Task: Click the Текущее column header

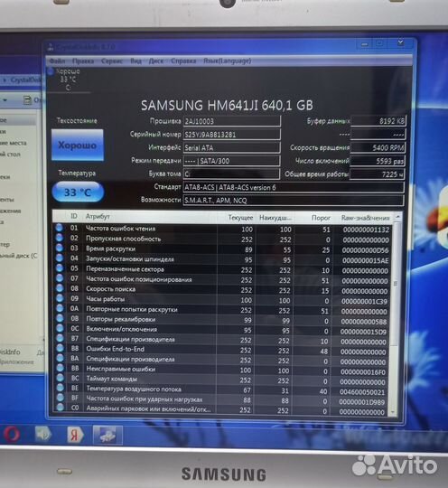Action: click(x=240, y=217)
